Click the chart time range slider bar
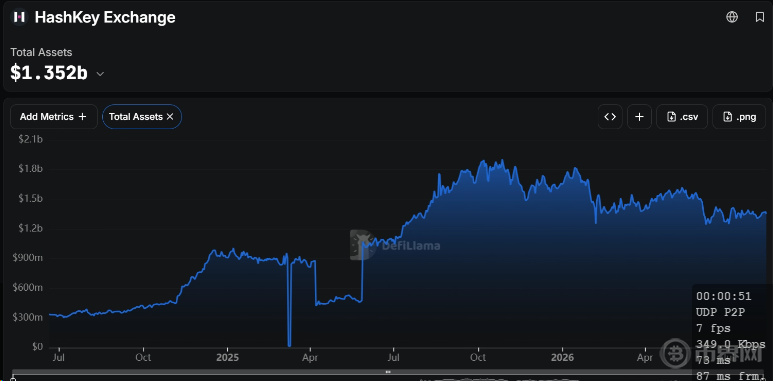The width and height of the screenshot is (773, 381). click(x=388, y=372)
